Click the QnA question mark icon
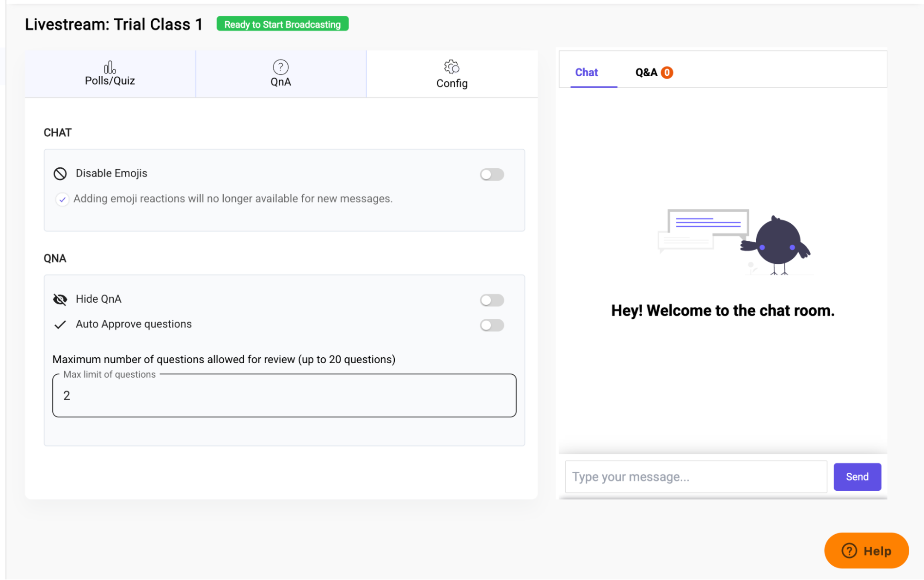The width and height of the screenshot is (924, 580). click(281, 67)
